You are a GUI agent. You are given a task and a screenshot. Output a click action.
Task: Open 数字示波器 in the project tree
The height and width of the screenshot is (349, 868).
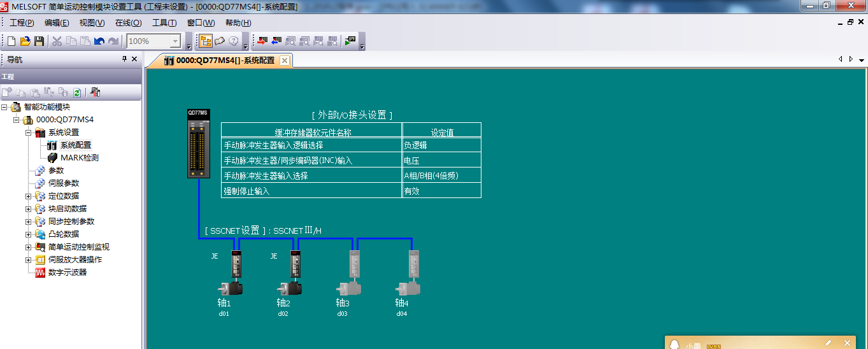pos(67,273)
